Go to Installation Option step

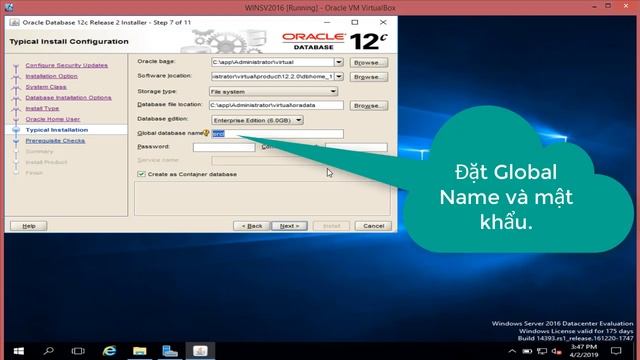pos(51,76)
